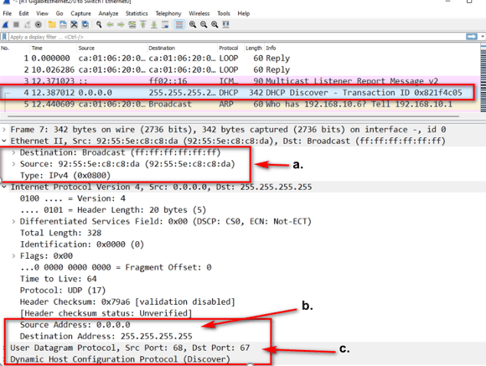
Task: Open the File menu
Action: [x=7, y=13]
